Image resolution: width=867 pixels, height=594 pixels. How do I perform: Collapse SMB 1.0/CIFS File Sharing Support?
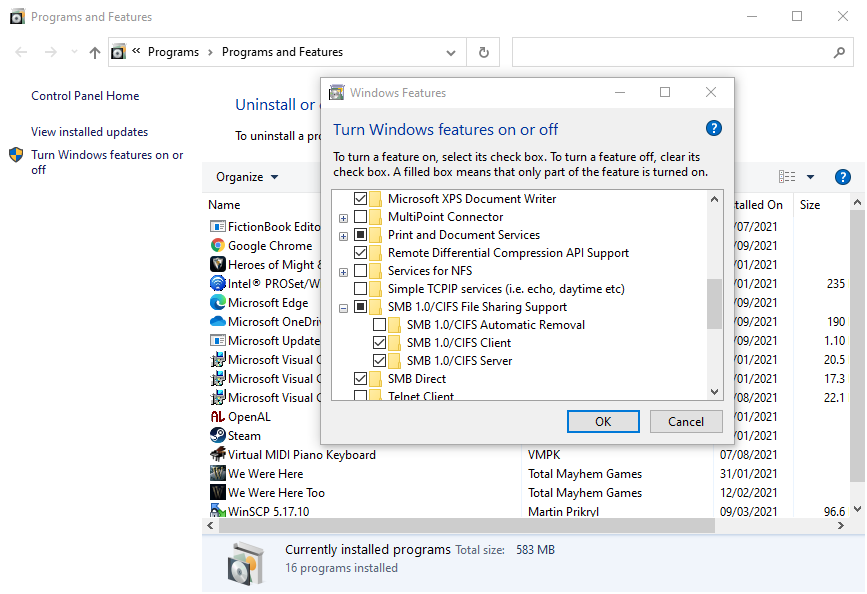click(x=343, y=307)
